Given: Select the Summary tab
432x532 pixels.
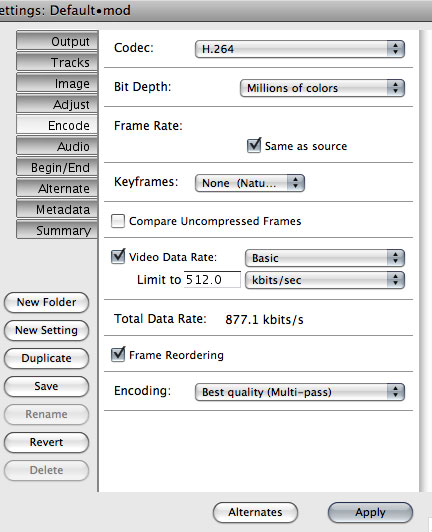Looking at the screenshot, I should click(57, 230).
